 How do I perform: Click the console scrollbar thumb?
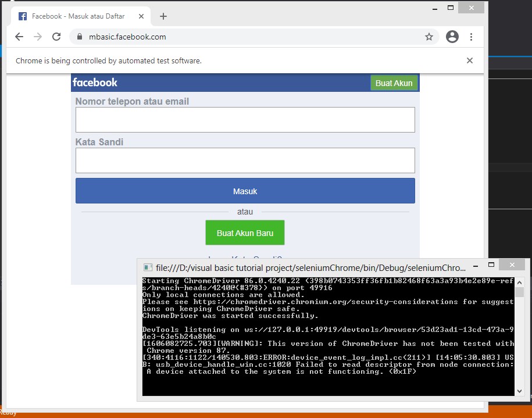[519, 292]
